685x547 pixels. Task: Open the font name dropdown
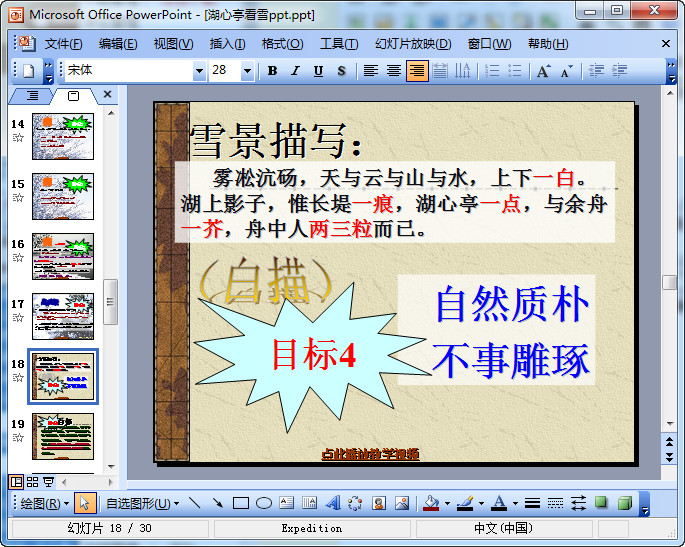(x=198, y=71)
